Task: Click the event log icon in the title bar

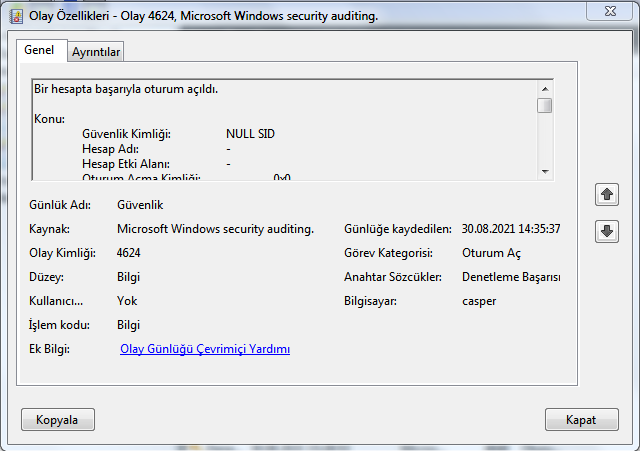Action: click(x=16, y=16)
